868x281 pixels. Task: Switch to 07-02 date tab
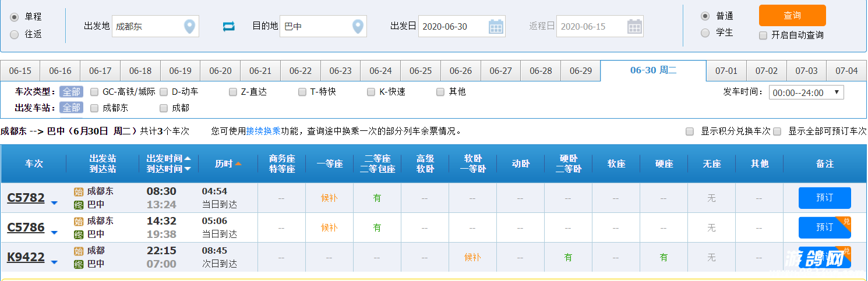point(767,70)
